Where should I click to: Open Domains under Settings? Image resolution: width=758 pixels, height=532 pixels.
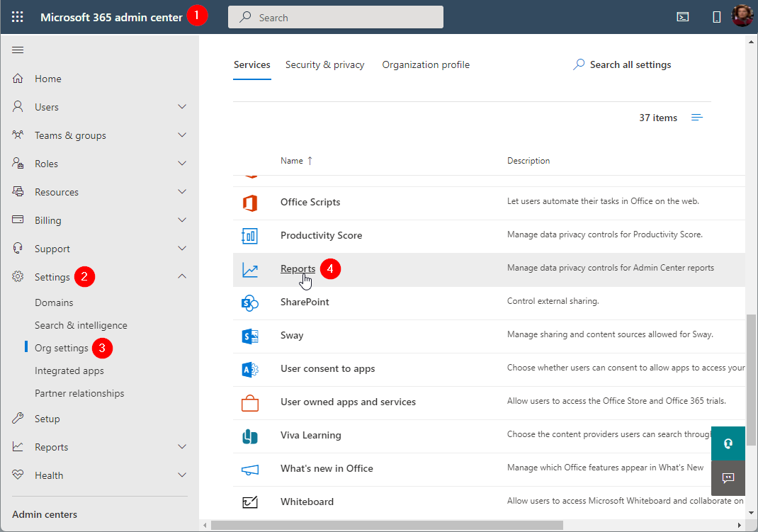point(54,302)
